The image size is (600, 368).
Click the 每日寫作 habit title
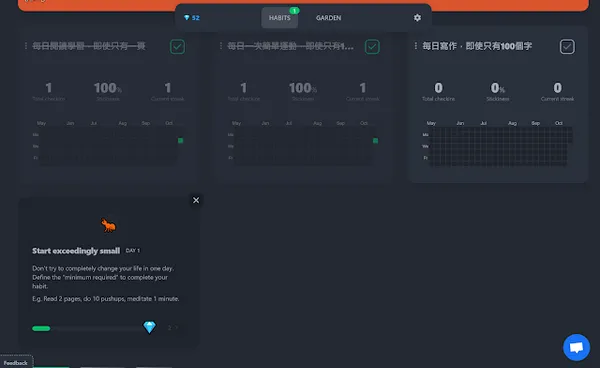(x=477, y=46)
